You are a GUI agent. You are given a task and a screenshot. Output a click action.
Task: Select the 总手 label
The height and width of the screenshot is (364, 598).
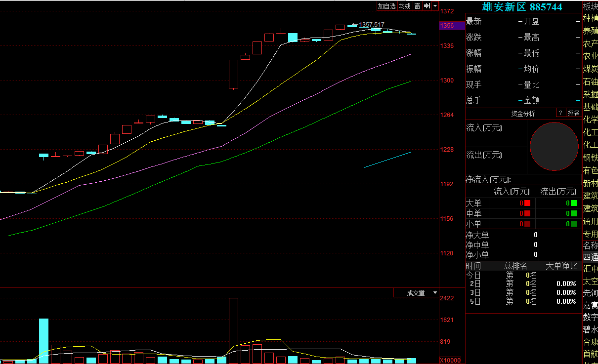pyautogui.click(x=473, y=101)
